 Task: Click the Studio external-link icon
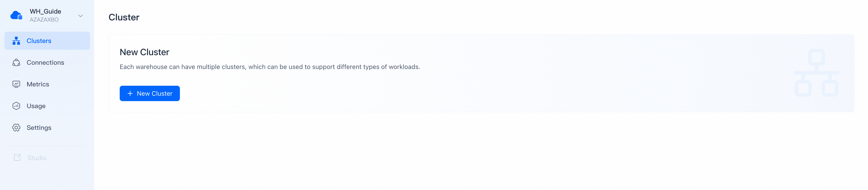pyautogui.click(x=17, y=157)
